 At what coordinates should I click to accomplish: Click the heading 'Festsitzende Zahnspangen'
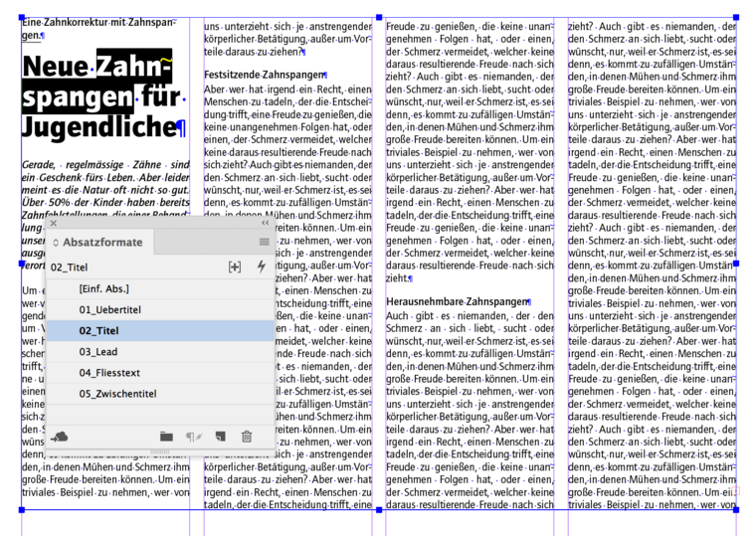265,75
